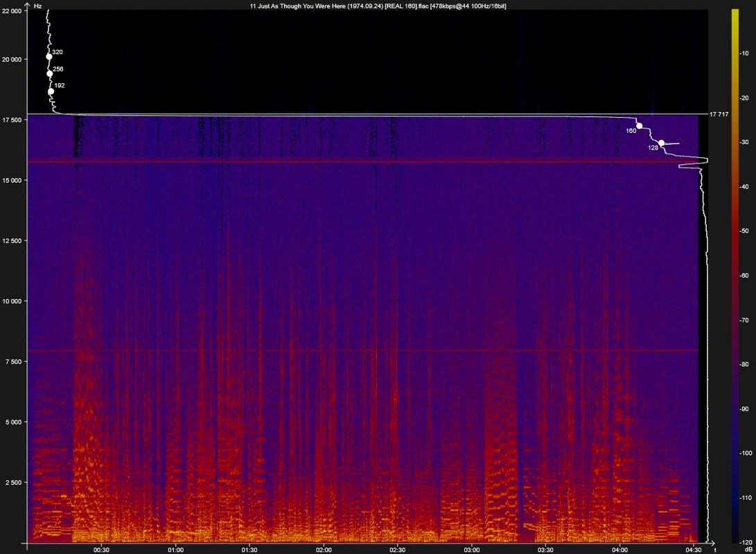The width and height of the screenshot is (756, 554).
Task: Click the 02:30 time axis label
Action: tap(397, 550)
